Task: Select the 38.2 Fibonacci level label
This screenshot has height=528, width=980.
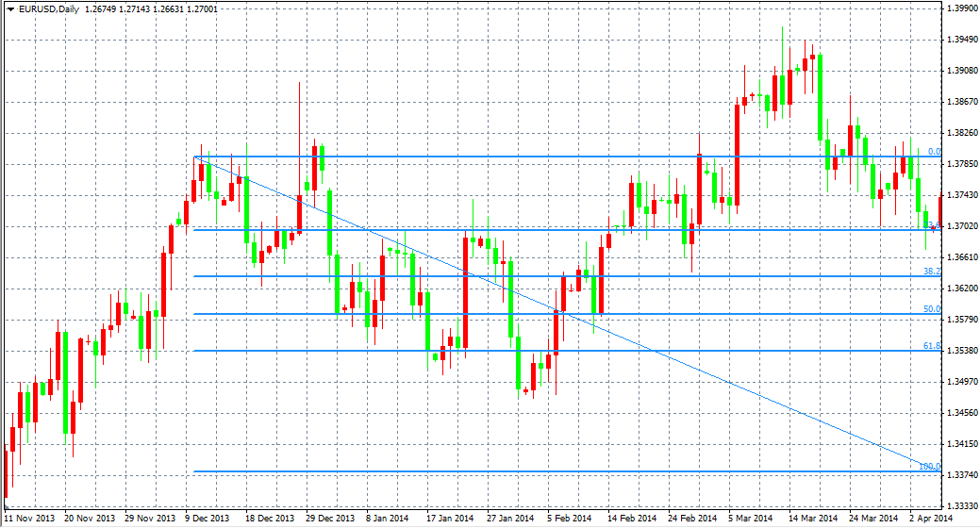Action: coord(932,271)
